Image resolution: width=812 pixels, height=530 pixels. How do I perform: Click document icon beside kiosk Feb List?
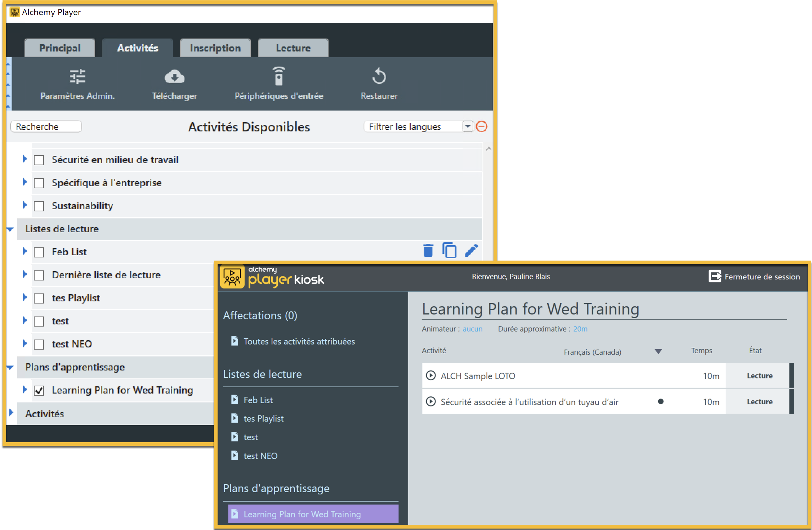tap(235, 399)
